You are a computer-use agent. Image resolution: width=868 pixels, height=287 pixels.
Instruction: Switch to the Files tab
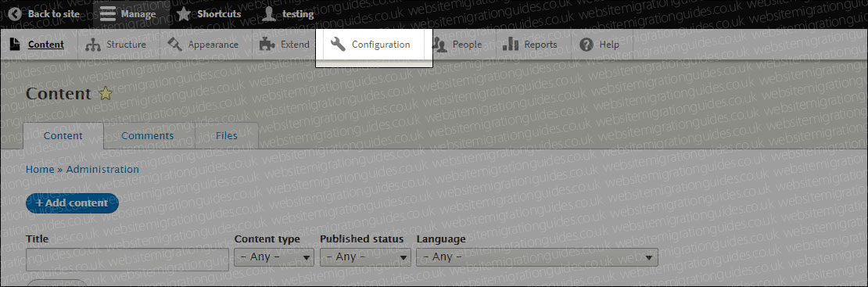click(227, 136)
